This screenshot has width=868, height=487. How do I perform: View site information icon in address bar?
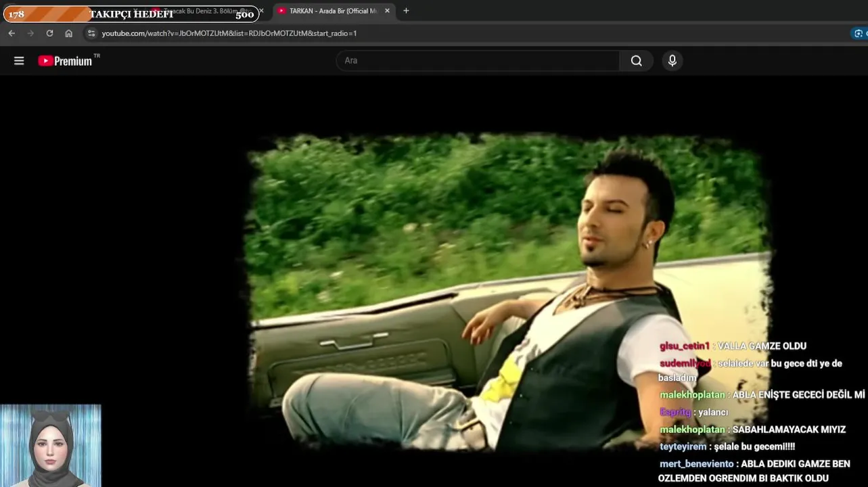[92, 33]
